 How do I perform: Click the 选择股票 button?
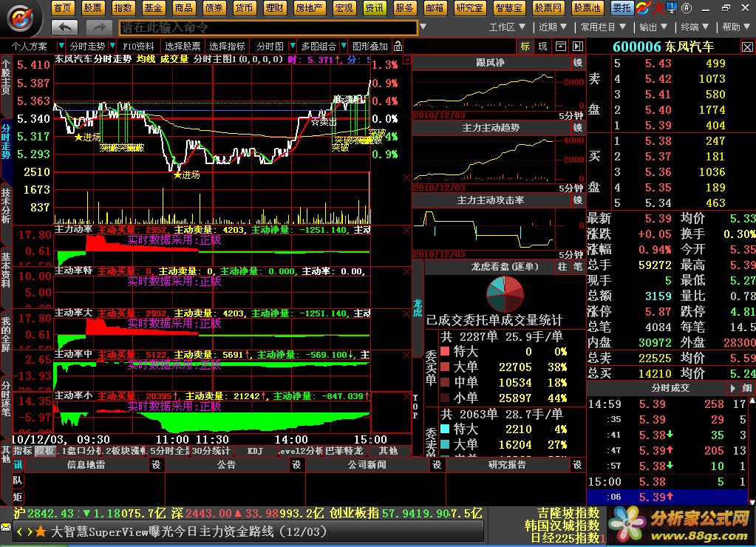pos(183,47)
